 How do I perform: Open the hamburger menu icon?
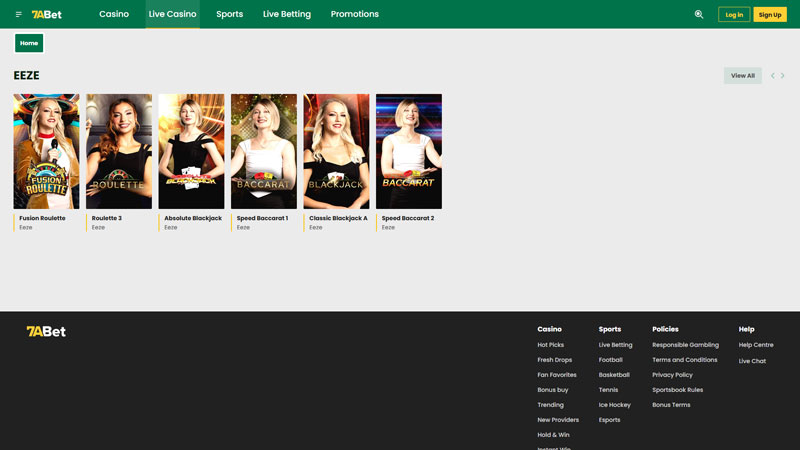pos(19,14)
